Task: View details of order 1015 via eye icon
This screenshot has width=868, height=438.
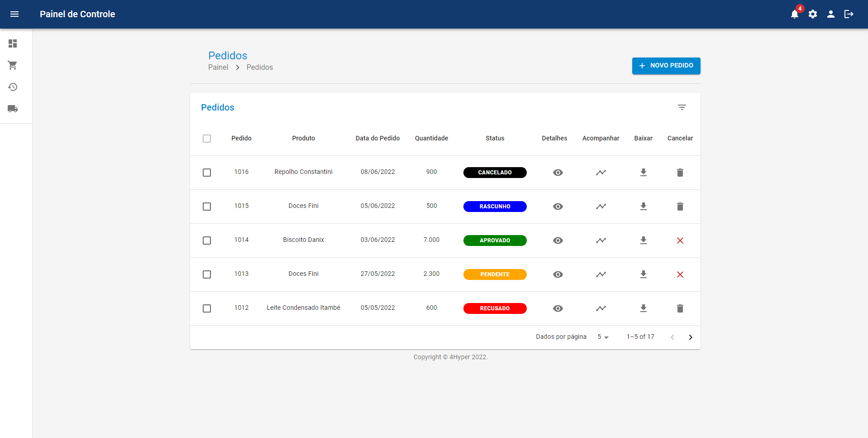Action: pos(558,207)
